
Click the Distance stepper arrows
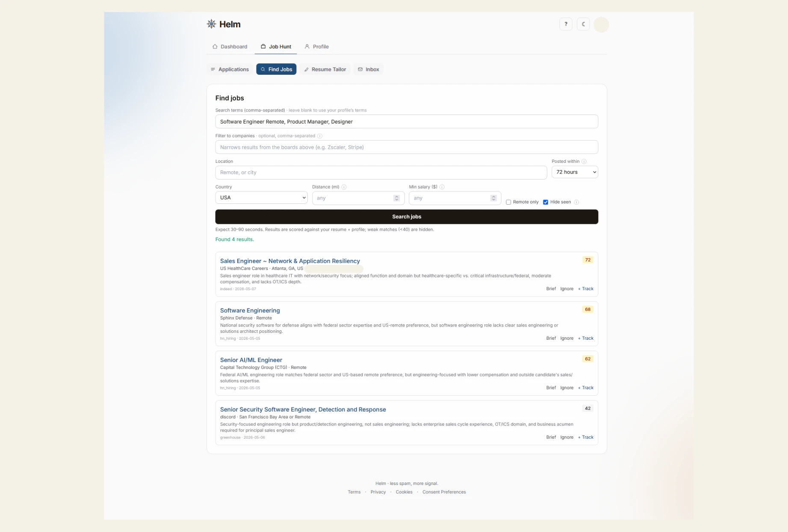coord(396,198)
